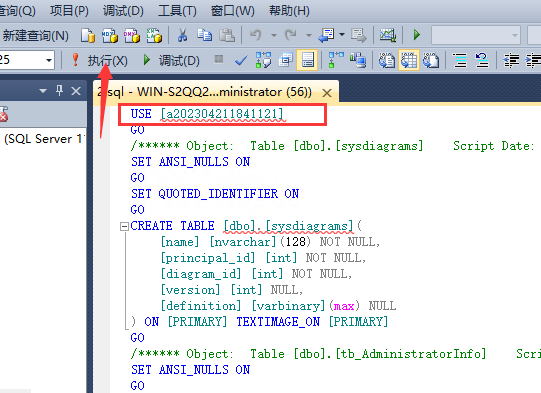Uncomment the selected lines
541x393 pixels.
click(x=482, y=61)
